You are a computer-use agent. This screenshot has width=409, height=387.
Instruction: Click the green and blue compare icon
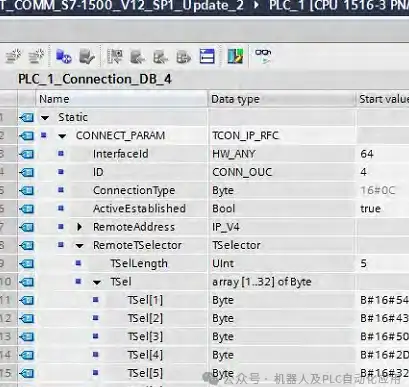235,56
